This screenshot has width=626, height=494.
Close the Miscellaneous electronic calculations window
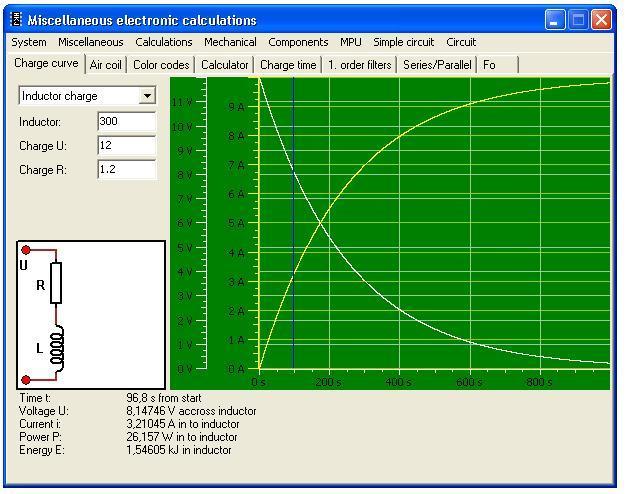[x=601, y=20]
